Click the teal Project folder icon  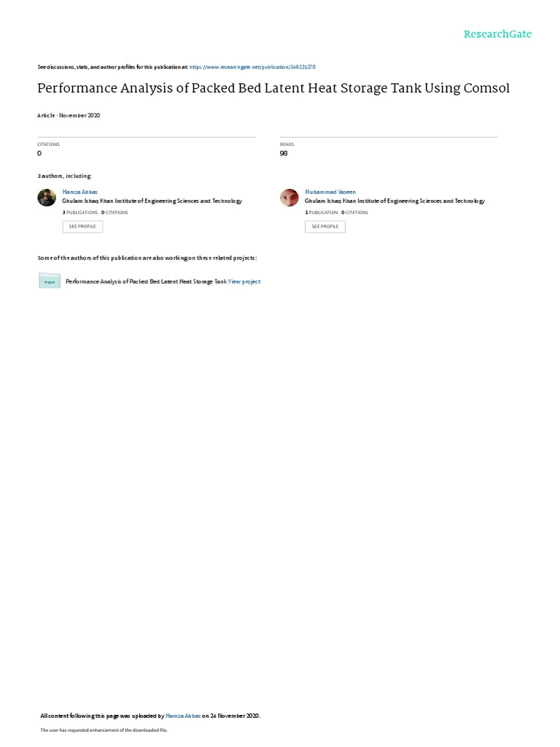[50, 281]
